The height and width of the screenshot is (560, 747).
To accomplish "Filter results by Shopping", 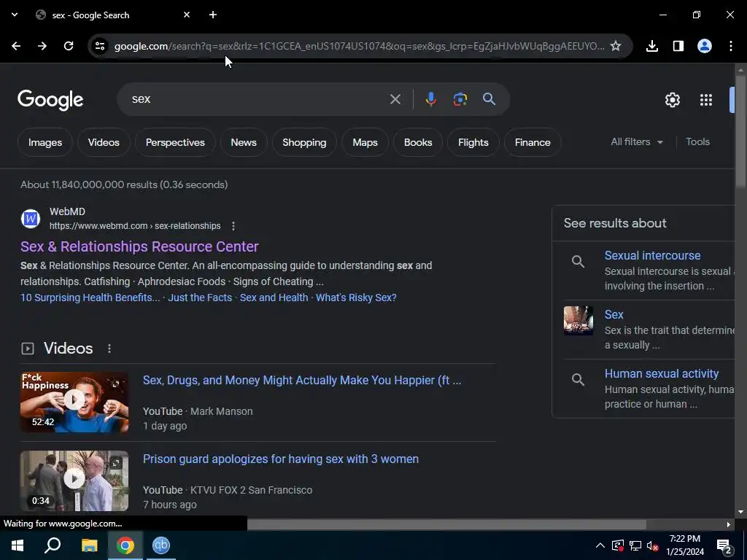I will [x=304, y=142].
